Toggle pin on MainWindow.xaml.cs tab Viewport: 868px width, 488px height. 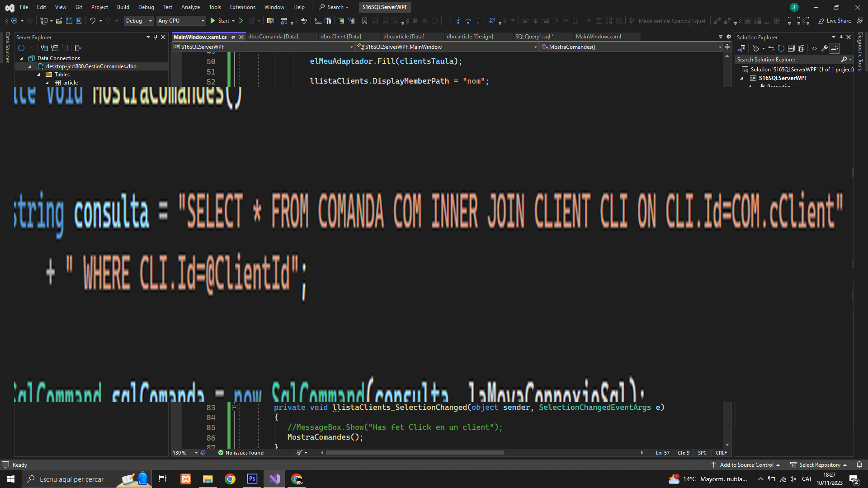click(x=233, y=37)
